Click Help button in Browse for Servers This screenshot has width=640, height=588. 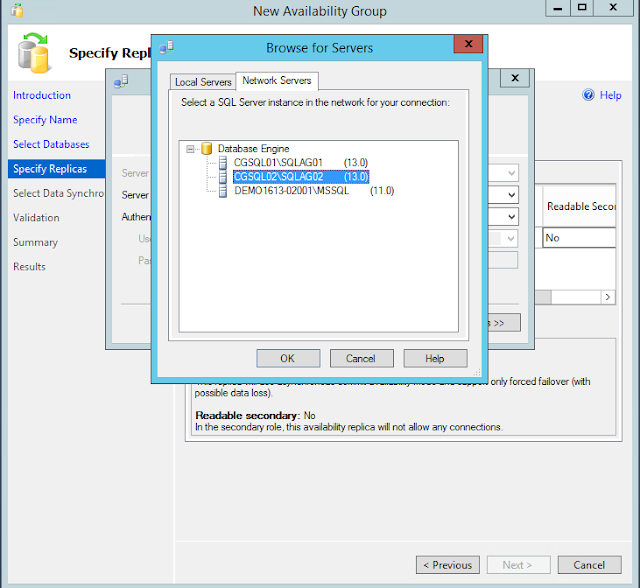[x=435, y=358]
